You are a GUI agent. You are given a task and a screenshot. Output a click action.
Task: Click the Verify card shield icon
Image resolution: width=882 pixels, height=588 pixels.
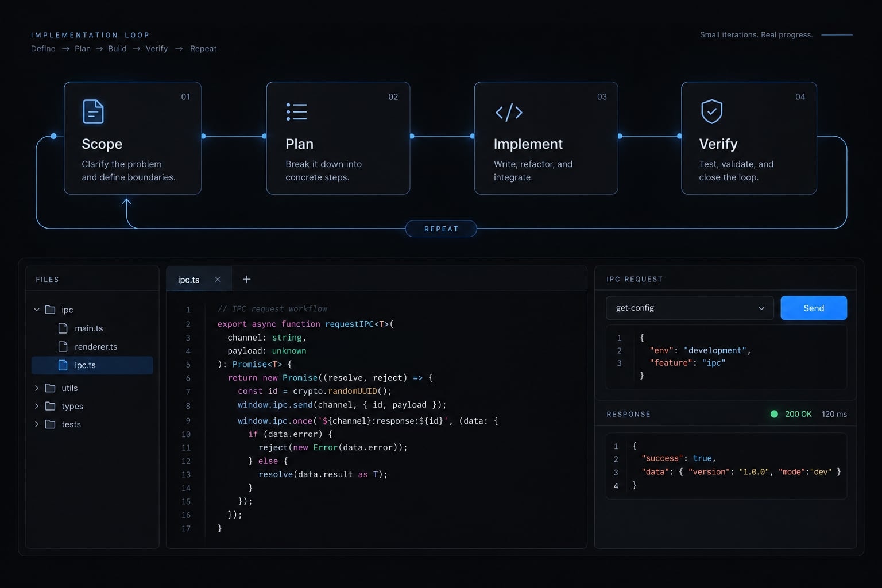pyautogui.click(x=711, y=111)
